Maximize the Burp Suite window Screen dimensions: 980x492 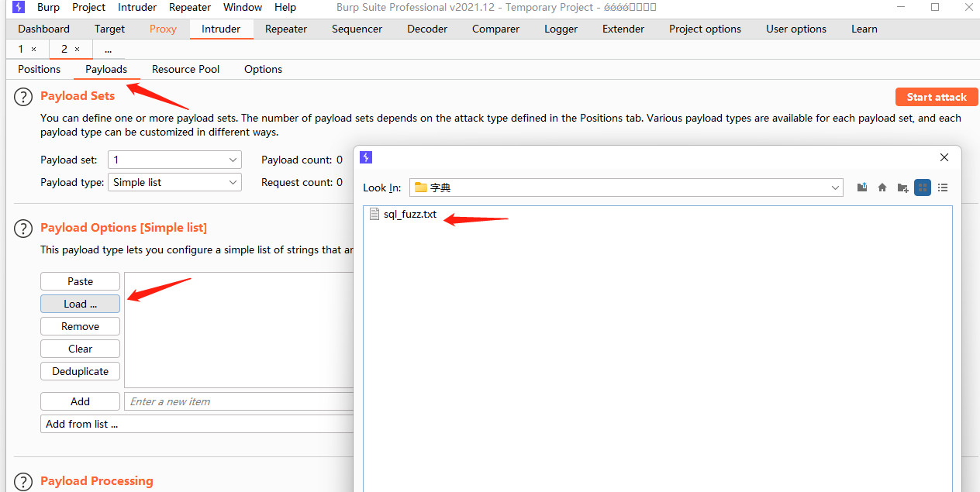[x=935, y=7]
